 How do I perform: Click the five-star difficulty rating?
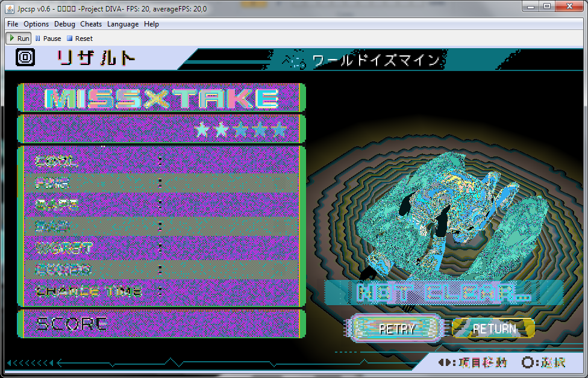(240, 129)
